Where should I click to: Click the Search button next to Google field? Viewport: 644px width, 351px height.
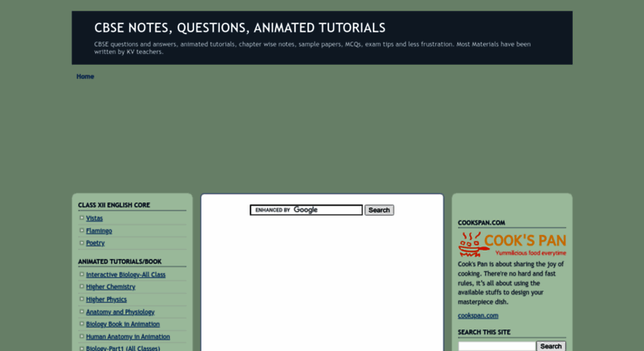click(379, 210)
